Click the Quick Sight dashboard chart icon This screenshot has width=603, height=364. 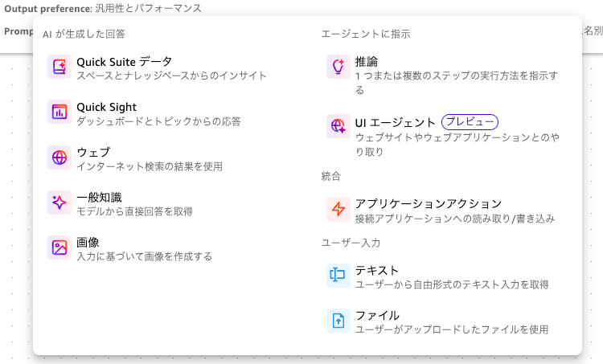[x=59, y=112]
